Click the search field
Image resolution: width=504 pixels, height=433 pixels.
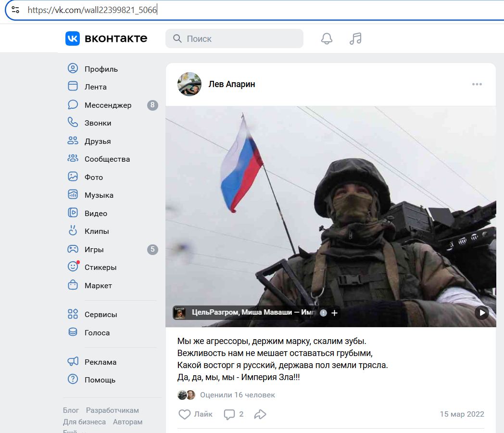[x=234, y=39]
